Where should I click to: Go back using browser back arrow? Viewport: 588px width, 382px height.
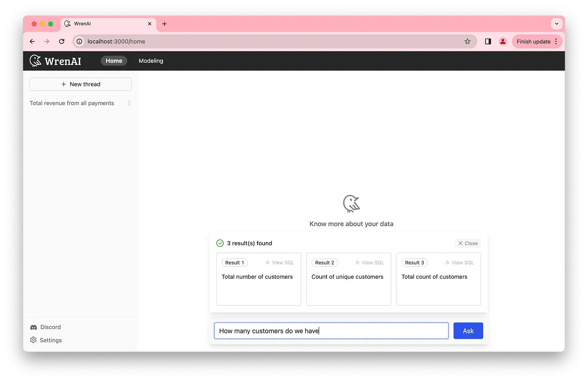32,41
